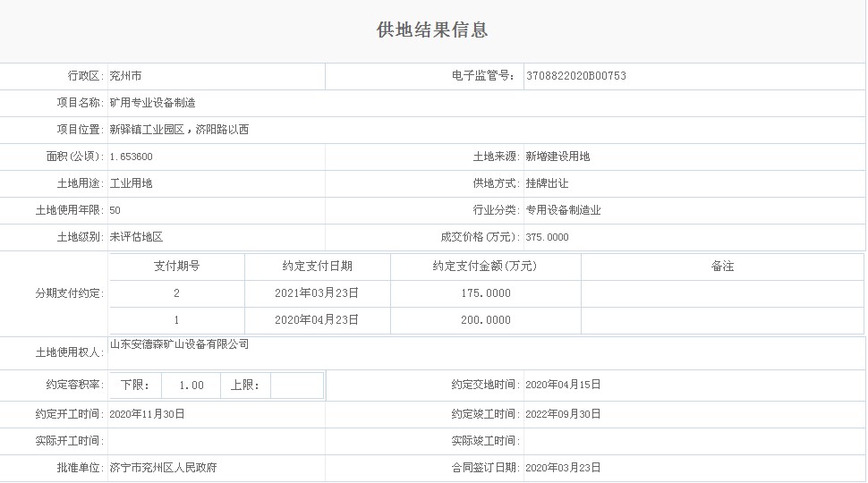Select the area value 1.653600
The image size is (868, 483).
tap(131, 157)
